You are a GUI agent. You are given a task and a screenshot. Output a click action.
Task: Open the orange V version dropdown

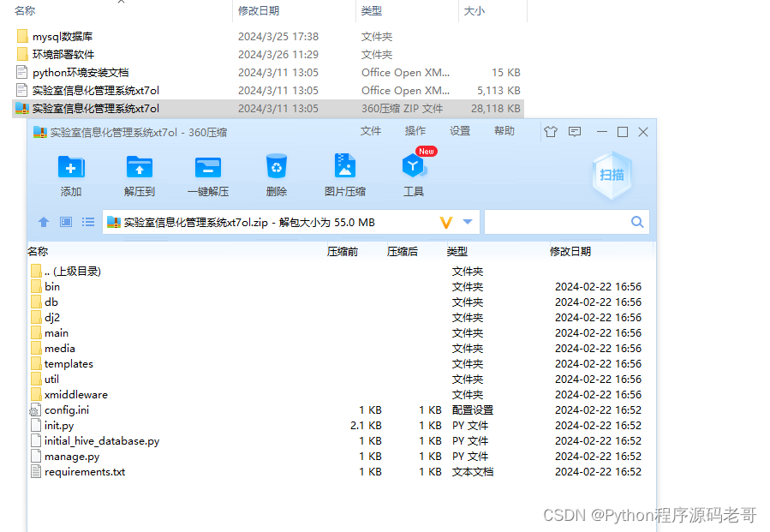445,222
